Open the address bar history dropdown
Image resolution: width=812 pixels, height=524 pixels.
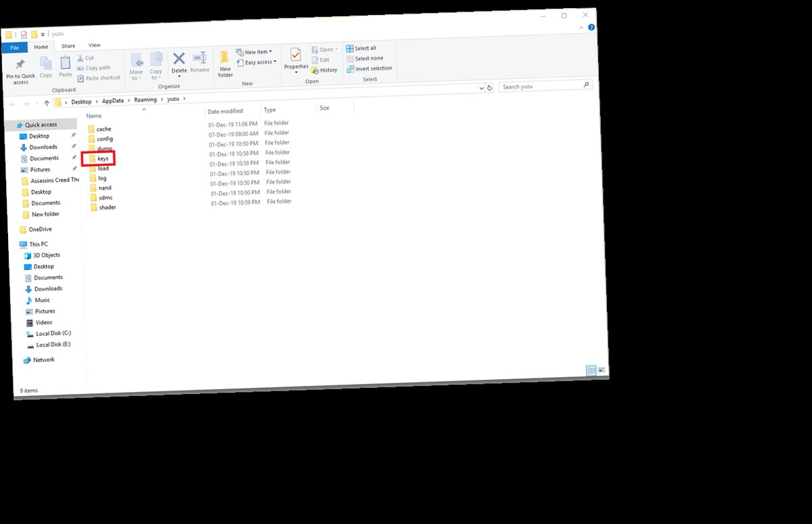(481, 88)
